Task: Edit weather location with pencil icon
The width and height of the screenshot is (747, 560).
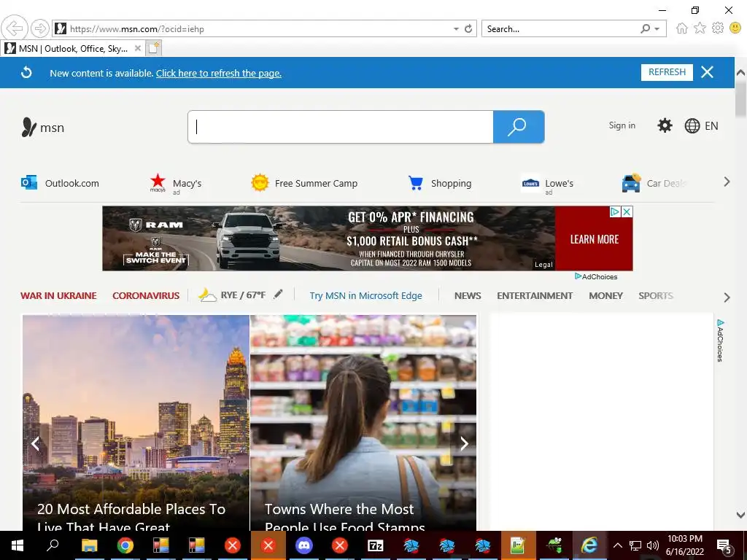Action: click(x=278, y=295)
